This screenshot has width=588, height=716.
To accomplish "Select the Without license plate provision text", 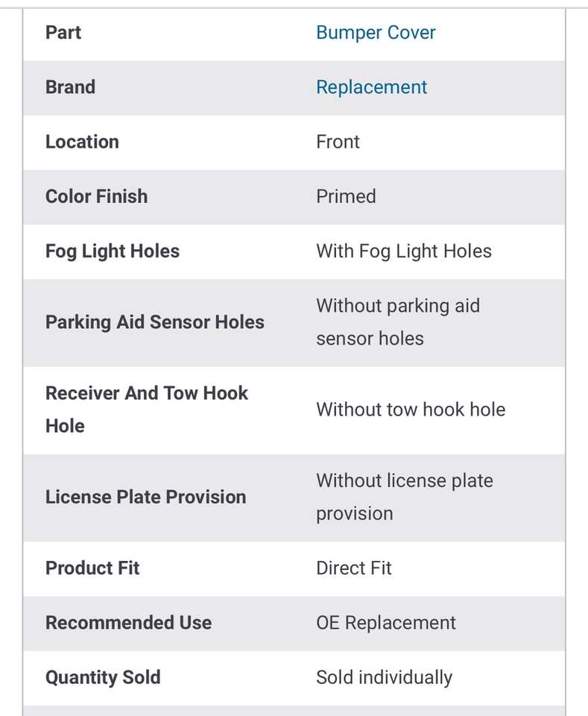I will coord(404,497).
